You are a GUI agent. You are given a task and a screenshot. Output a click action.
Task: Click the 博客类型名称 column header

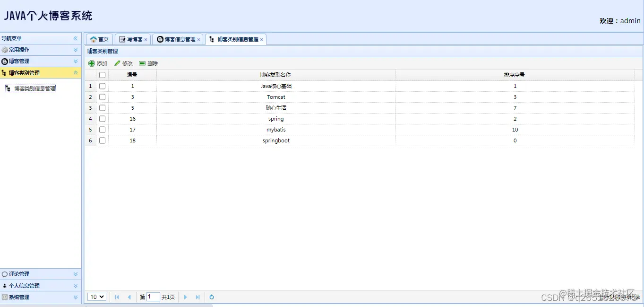[x=276, y=75]
